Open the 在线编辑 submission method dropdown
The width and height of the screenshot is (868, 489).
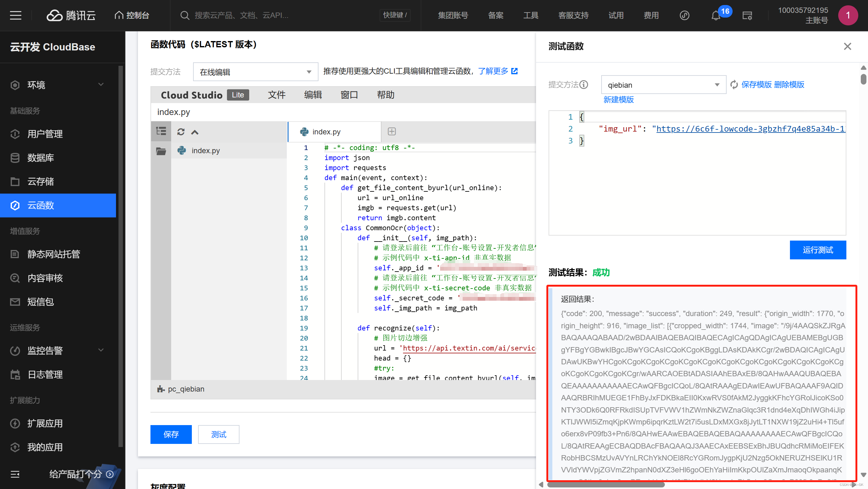255,72
